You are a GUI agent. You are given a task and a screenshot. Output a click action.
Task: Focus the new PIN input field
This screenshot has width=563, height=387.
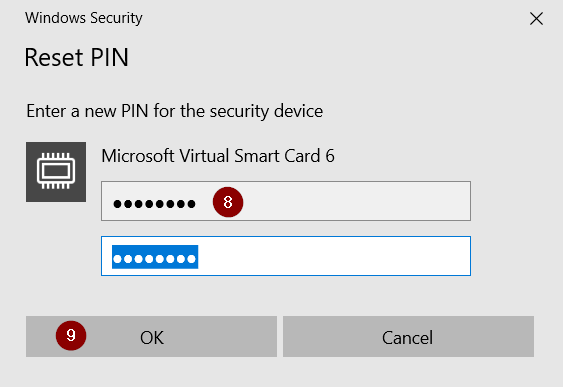tap(286, 201)
